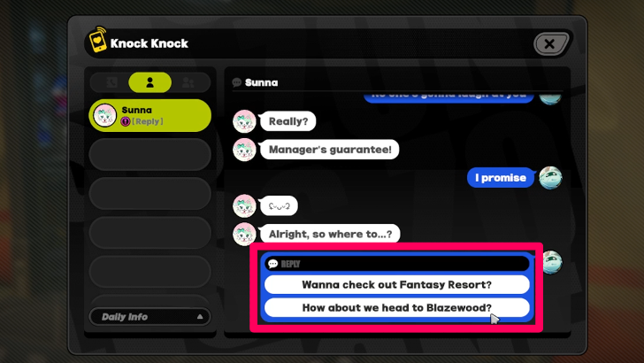Select the Sunna conversation entry

point(149,115)
